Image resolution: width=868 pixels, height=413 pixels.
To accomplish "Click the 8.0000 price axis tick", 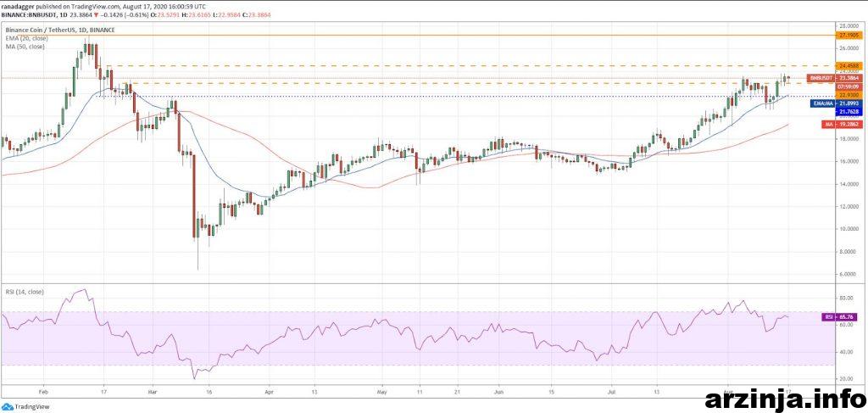I will click(851, 251).
